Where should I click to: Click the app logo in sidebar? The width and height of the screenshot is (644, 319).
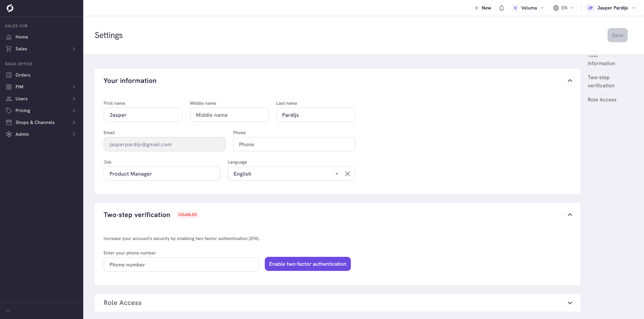pos(10,8)
